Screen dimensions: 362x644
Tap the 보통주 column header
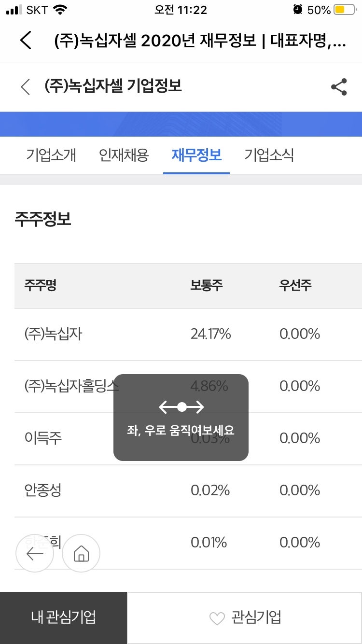coord(207,285)
